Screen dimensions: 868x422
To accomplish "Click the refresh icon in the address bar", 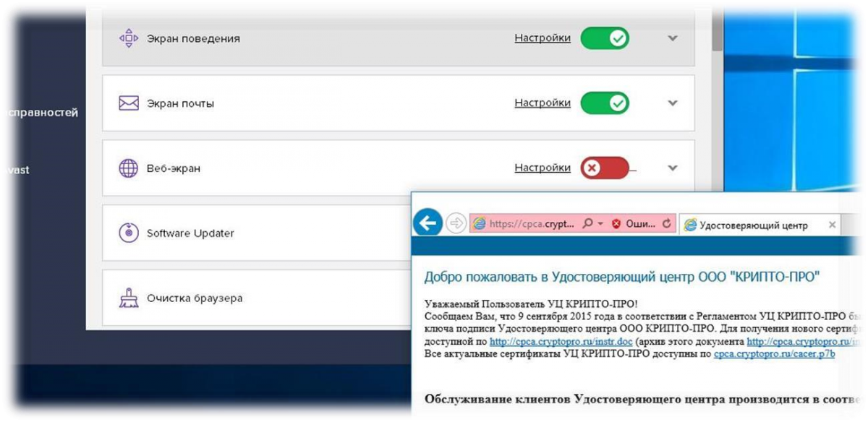I will pos(666,224).
